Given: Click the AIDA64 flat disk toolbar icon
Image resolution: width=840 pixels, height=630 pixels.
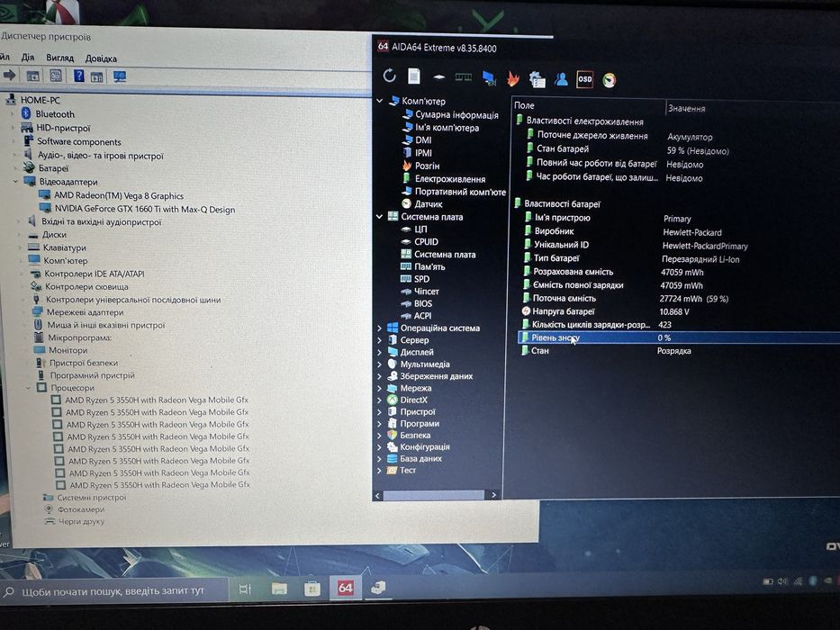Looking at the screenshot, I should 438,77.
